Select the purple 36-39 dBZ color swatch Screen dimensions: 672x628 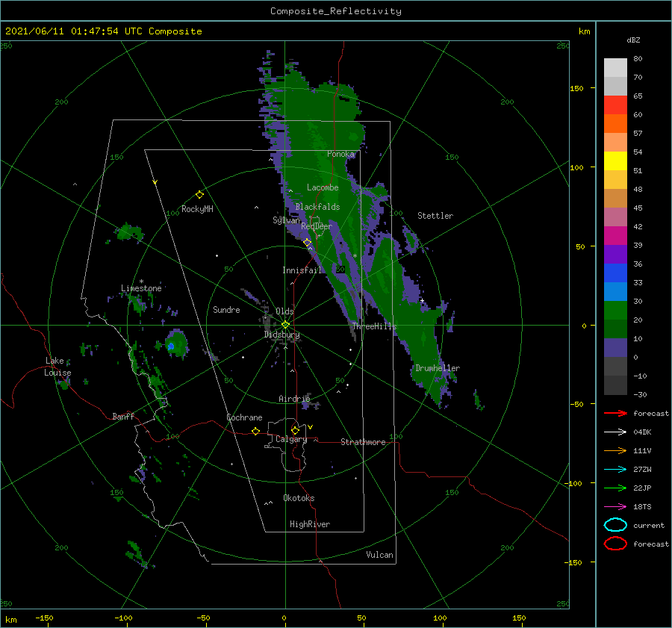click(x=615, y=255)
